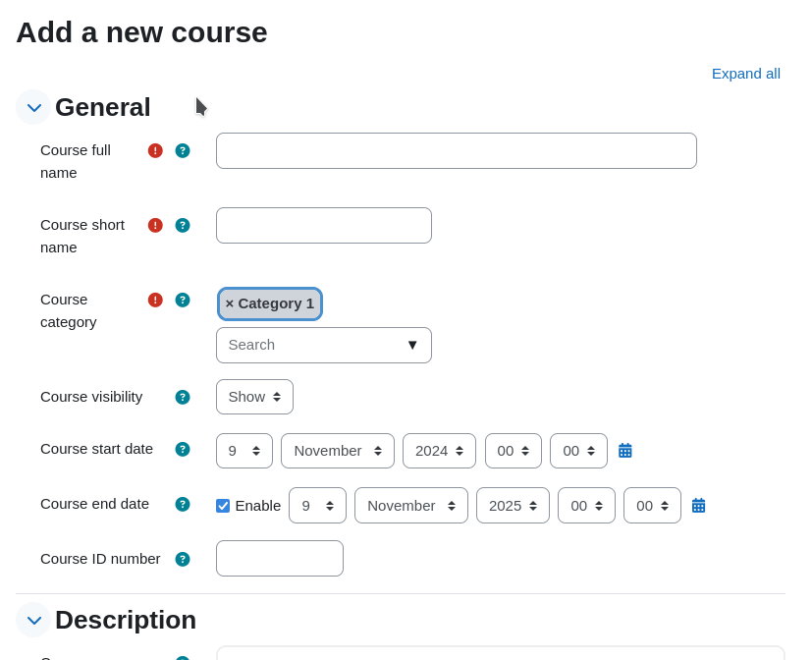Open calendar picker for course end date
Screen dimensions: 812x660
tap(698, 506)
